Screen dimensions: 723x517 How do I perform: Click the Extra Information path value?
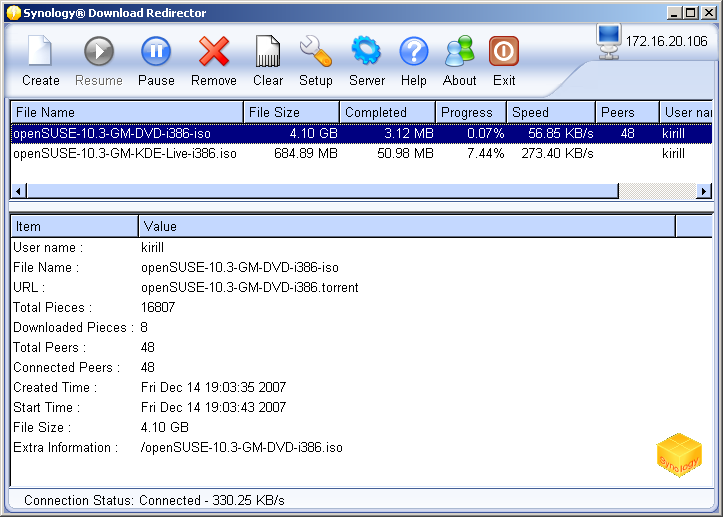click(x=242, y=448)
